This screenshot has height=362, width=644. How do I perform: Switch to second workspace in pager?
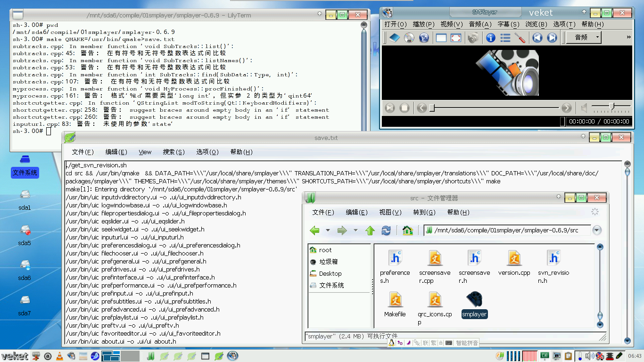(131, 356)
